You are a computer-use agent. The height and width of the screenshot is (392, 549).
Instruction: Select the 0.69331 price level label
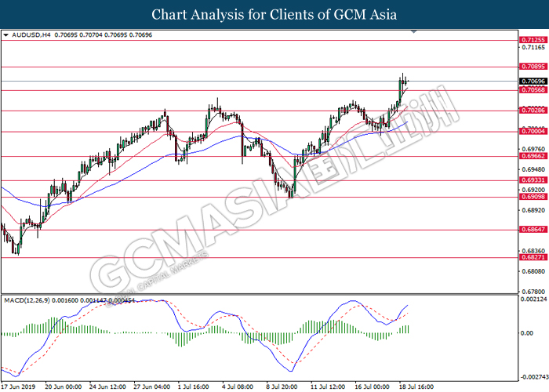(x=533, y=180)
